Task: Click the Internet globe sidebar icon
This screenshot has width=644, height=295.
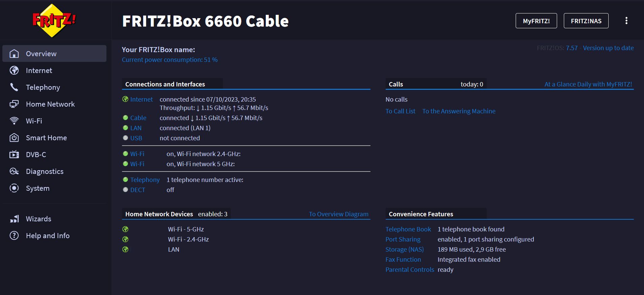Action: click(14, 70)
